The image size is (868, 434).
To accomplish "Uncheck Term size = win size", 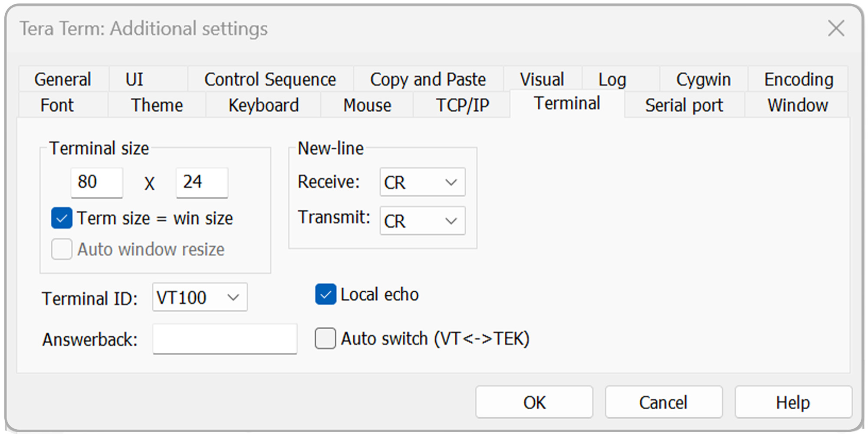I will (62, 218).
